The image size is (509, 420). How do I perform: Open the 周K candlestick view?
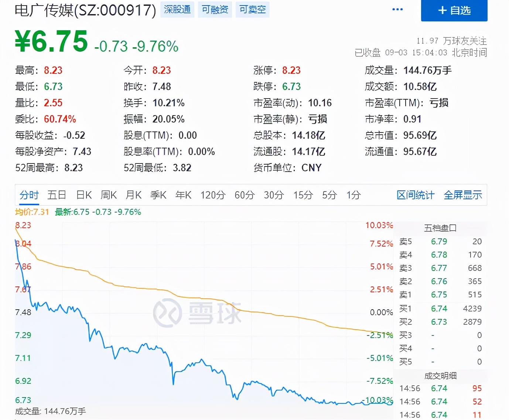[x=108, y=195]
